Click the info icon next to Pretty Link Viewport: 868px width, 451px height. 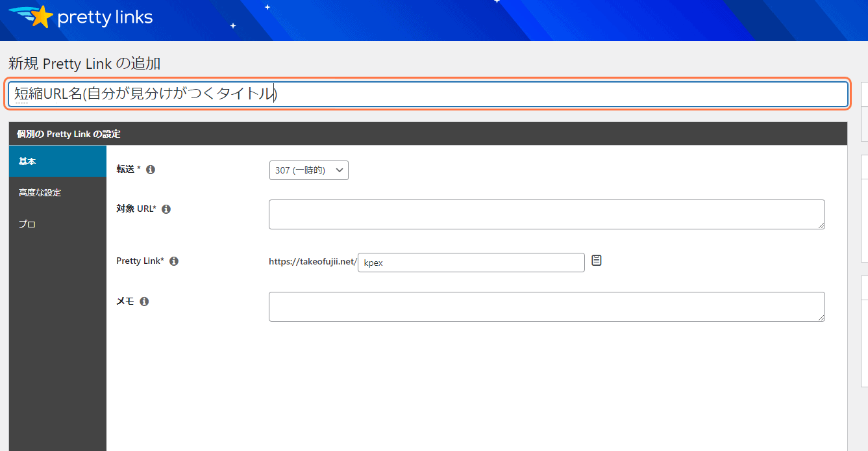pos(173,260)
